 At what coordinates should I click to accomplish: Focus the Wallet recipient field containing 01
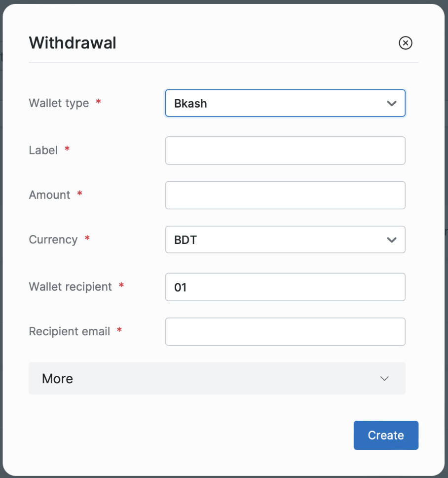(x=285, y=287)
